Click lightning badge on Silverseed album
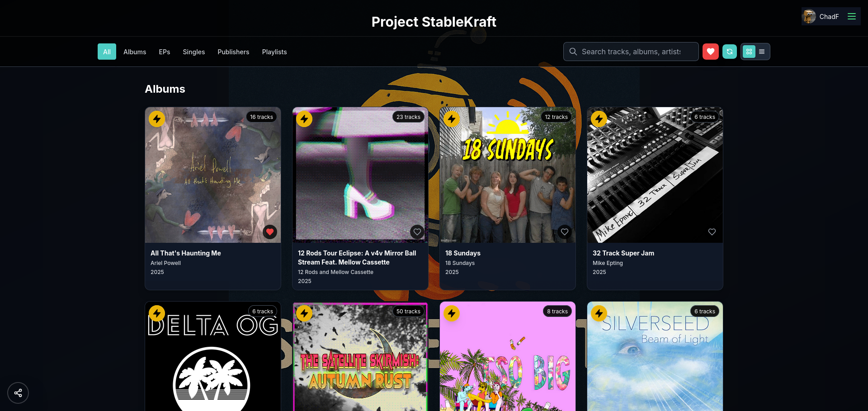868x411 pixels. point(599,313)
